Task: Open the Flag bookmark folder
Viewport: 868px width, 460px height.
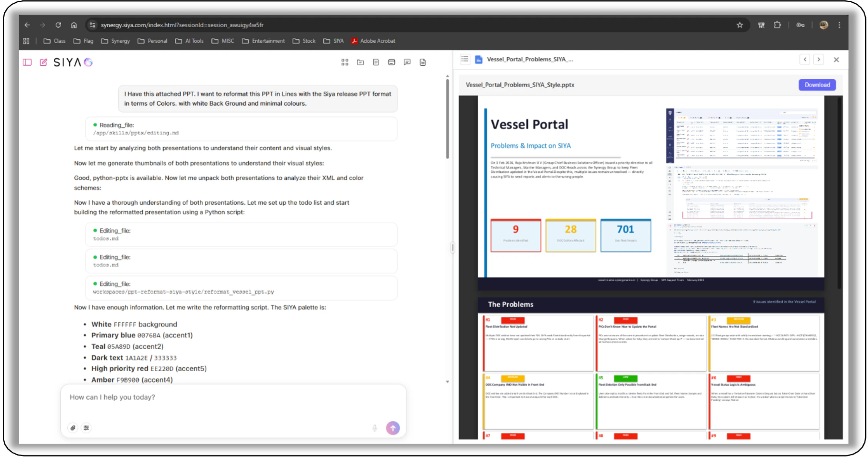Action: [83, 41]
